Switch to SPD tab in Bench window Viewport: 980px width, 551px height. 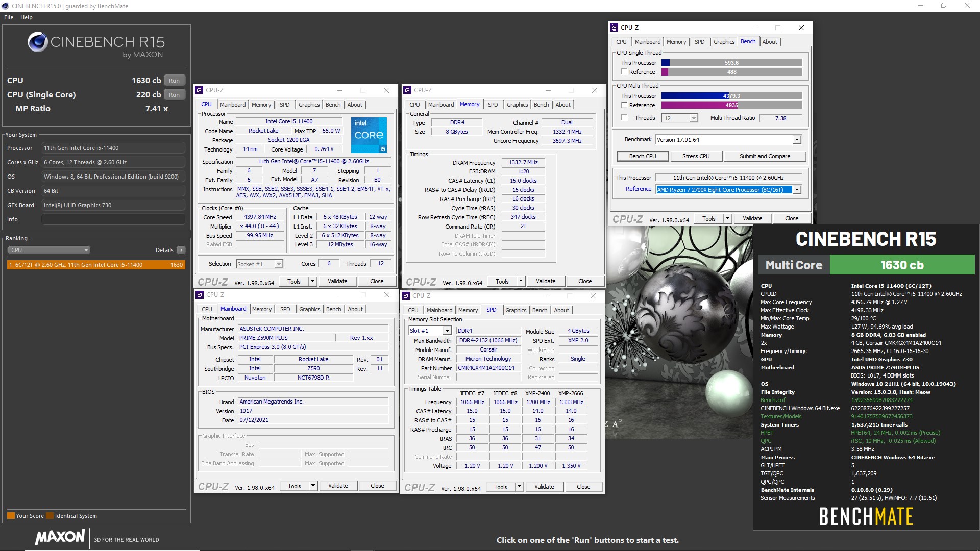[x=699, y=42]
